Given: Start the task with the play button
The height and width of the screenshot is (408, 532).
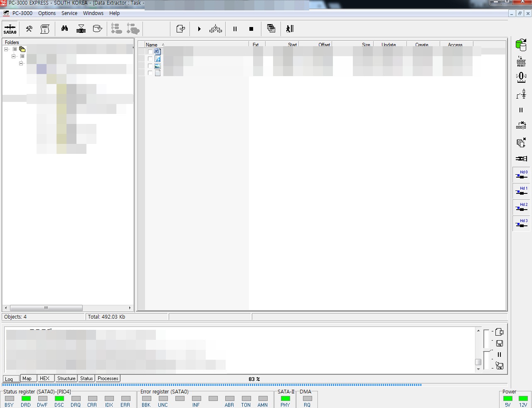Looking at the screenshot, I should [x=199, y=29].
